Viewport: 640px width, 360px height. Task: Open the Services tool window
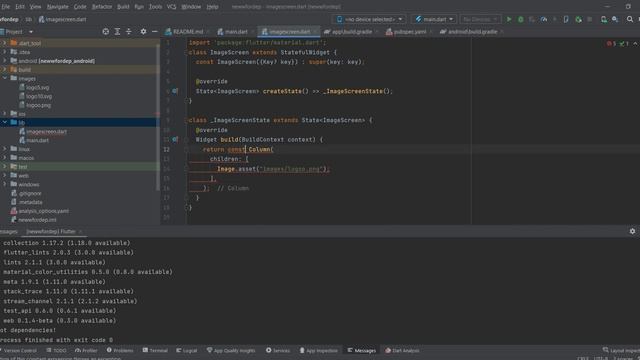pyautogui.click(x=278, y=350)
